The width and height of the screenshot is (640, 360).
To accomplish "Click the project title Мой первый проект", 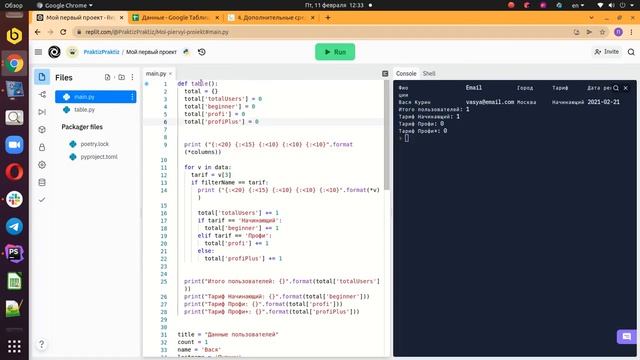I will pos(151,52).
